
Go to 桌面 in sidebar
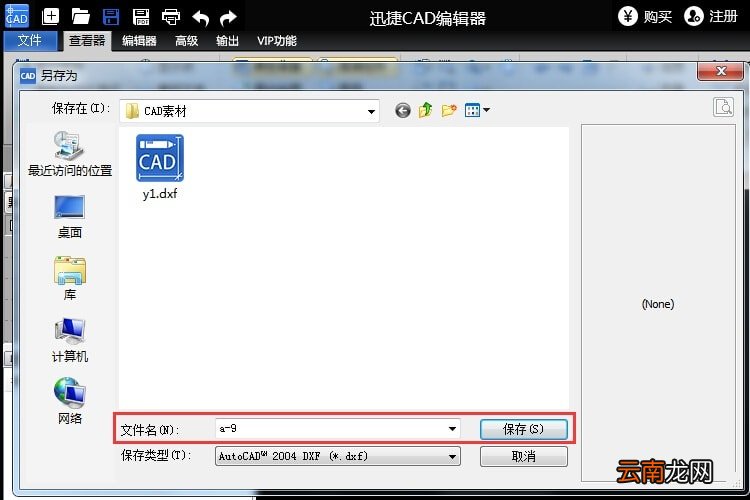pos(70,217)
